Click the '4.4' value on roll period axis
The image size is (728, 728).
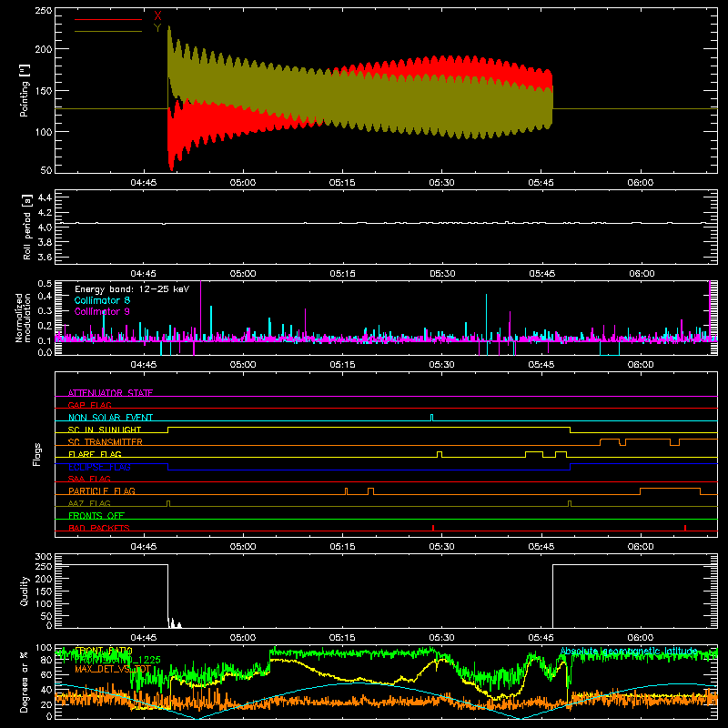click(45, 197)
